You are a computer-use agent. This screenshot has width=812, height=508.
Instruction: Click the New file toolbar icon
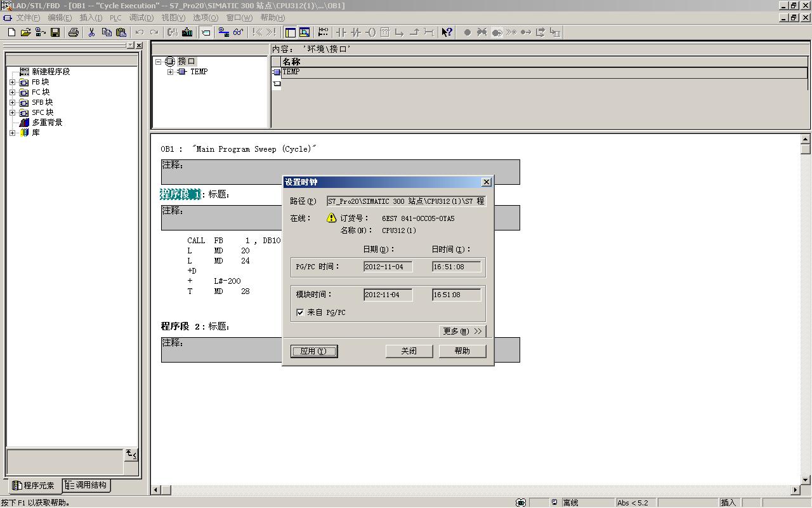11,32
